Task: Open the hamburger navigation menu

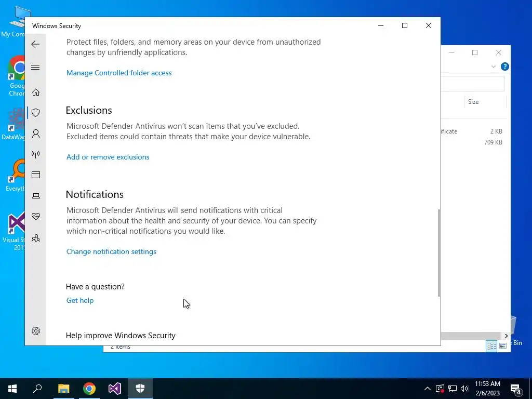Action: click(x=35, y=67)
